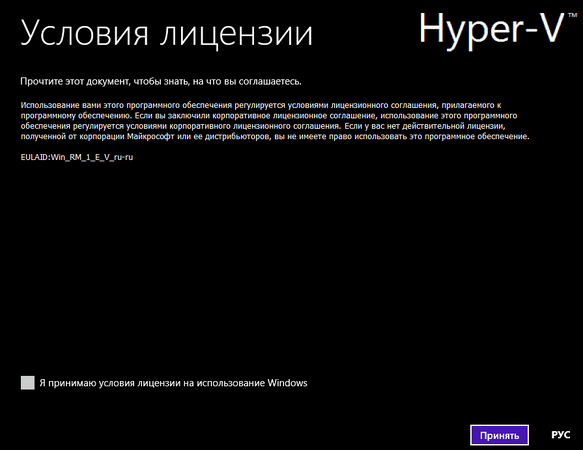Viewport: 583px width, 450px height.
Task: Tick the license acceptance checkbox square
Action: pyautogui.click(x=28, y=383)
